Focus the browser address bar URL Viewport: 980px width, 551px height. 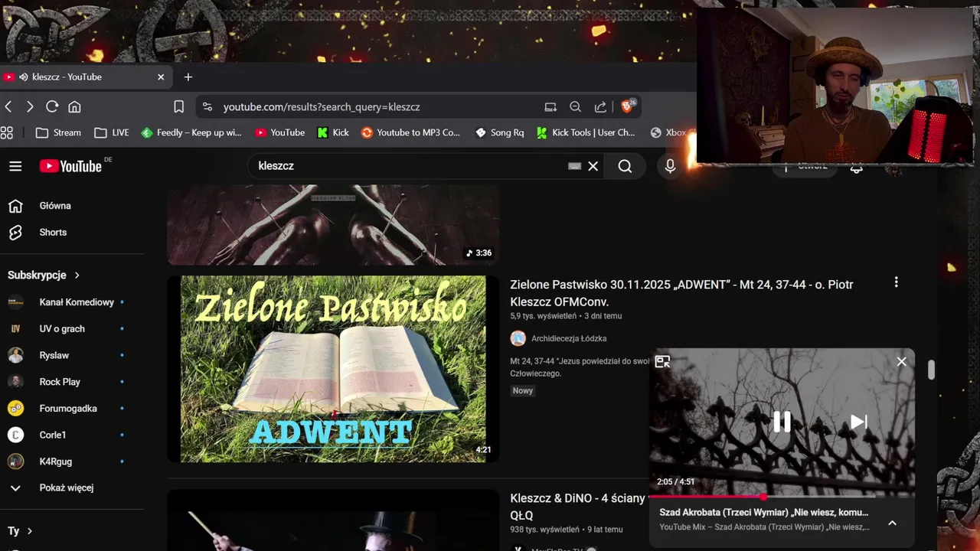[x=322, y=106]
